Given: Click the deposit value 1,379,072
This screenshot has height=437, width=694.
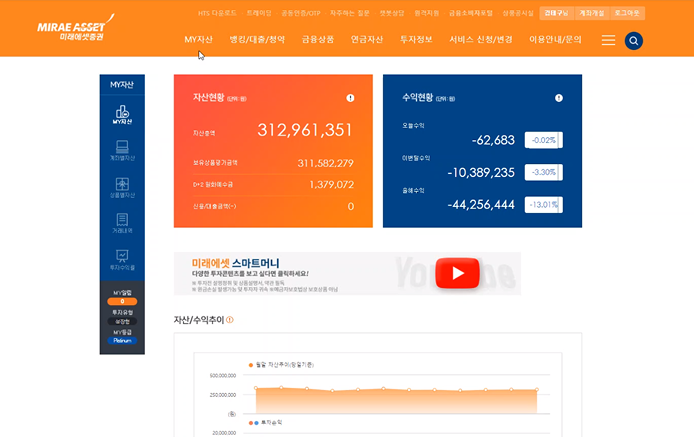Looking at the screenshot, I should [x=331, y=185].
